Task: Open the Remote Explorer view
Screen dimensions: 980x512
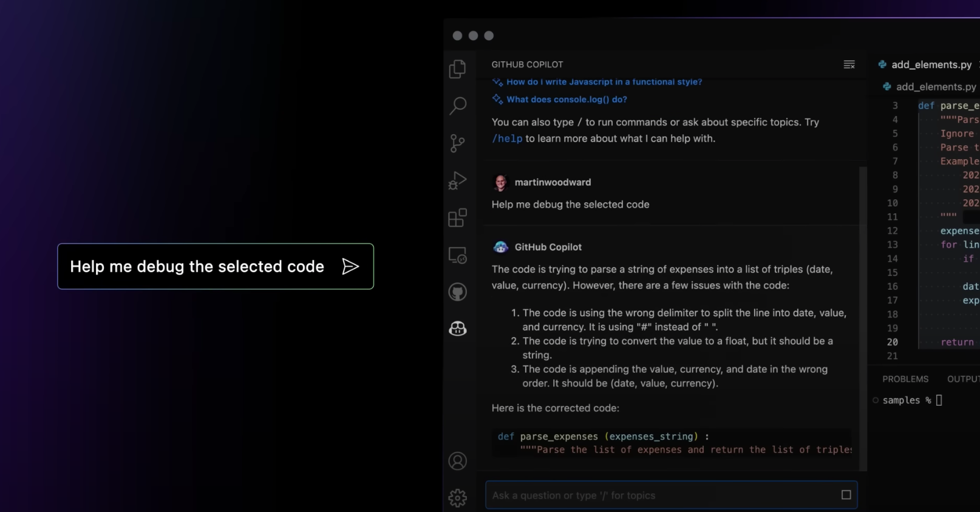Action: point(458,255)
